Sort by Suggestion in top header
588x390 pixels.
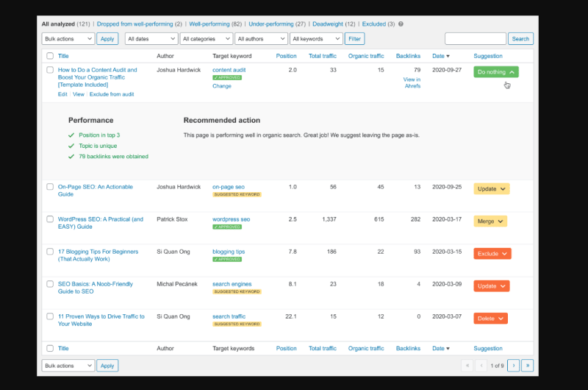coord(488,56)
